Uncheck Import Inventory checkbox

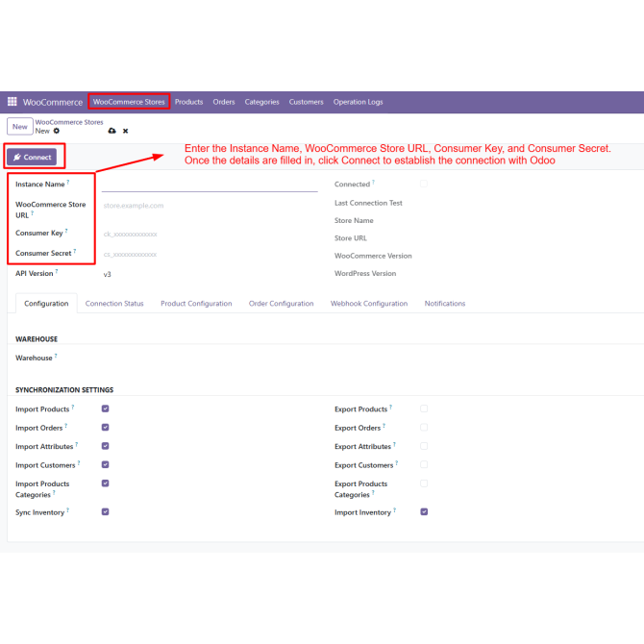click(x=424, y=511)
